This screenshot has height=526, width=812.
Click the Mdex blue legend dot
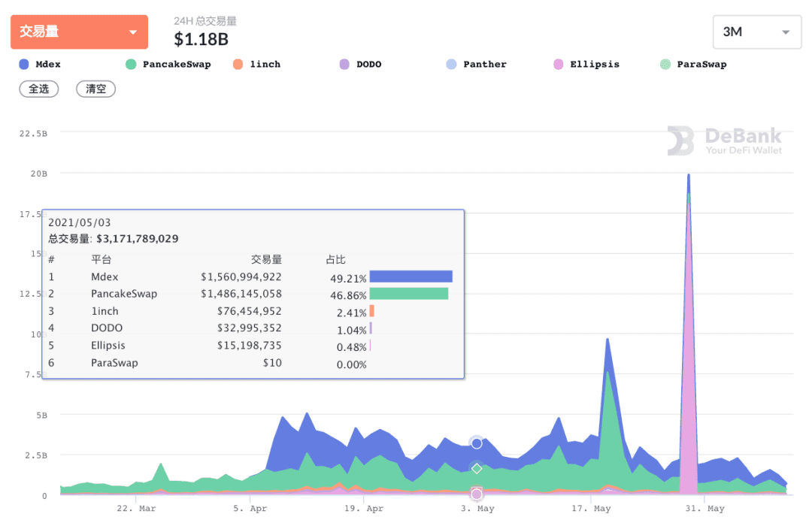coord(24,64)
